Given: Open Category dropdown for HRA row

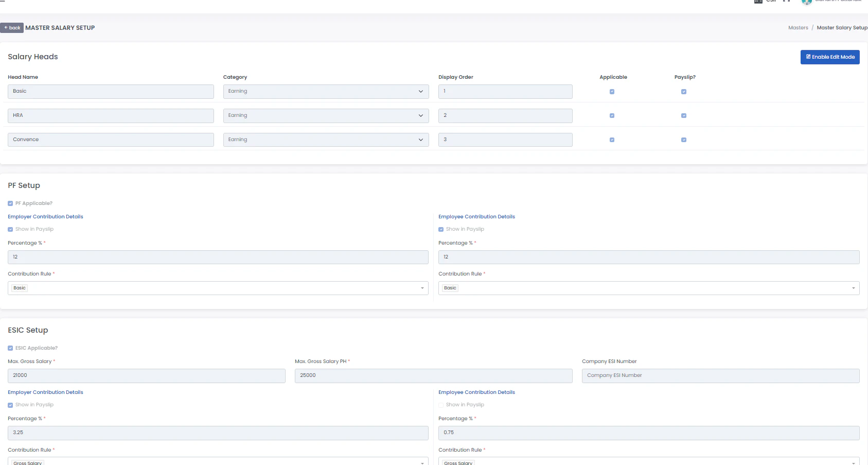Looking at the screenshot, I should point(326,116).
